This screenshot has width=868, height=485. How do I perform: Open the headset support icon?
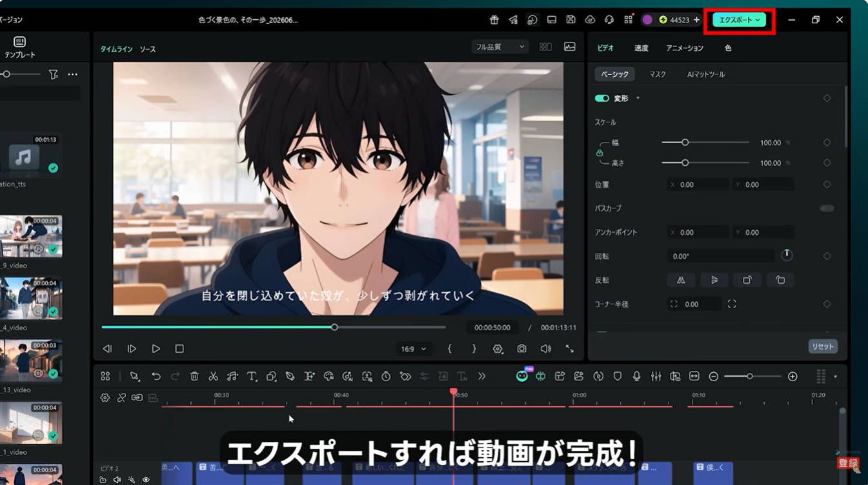(x=609, y=20)
